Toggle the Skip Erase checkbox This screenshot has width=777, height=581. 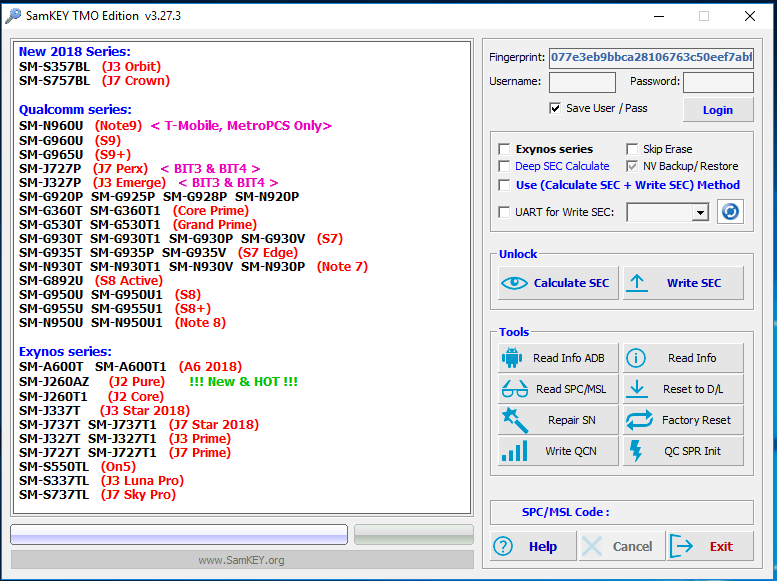click(x=632, y=149)
